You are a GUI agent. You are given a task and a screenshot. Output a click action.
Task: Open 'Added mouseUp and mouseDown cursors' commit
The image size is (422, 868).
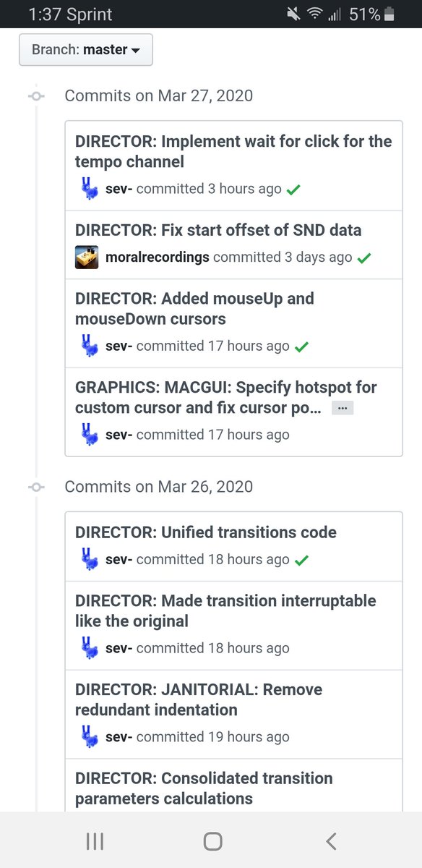click(x=194, y=309)
